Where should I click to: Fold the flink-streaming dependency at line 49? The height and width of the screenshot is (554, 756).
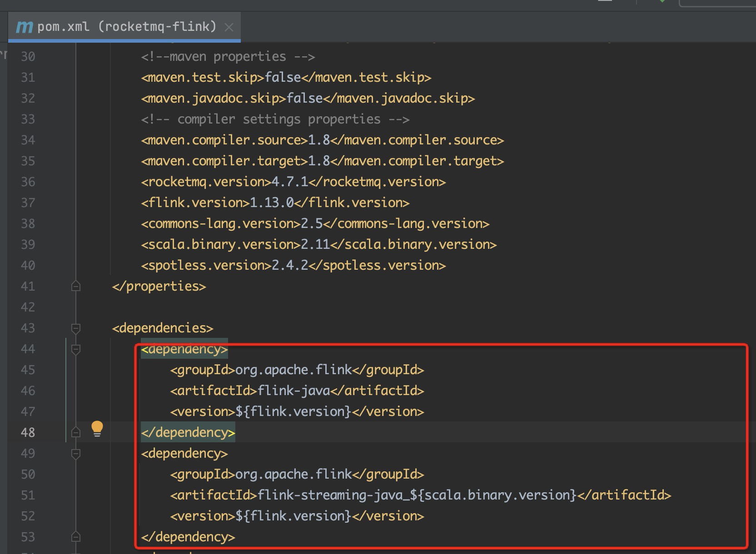coord(76,453)
